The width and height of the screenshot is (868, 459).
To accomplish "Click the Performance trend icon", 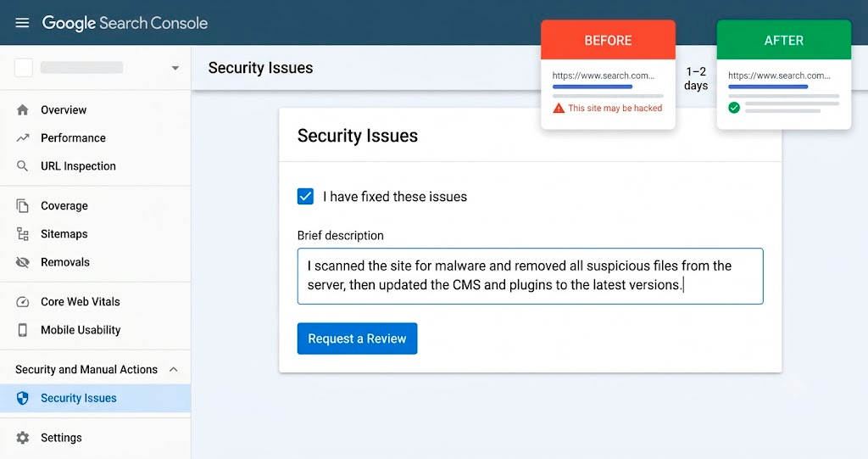I will (23, 138).
